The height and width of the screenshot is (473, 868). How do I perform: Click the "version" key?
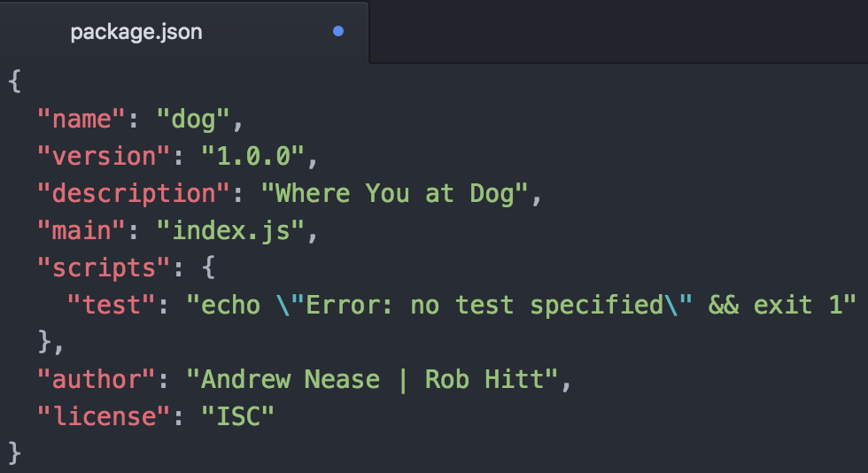point(104,156)
